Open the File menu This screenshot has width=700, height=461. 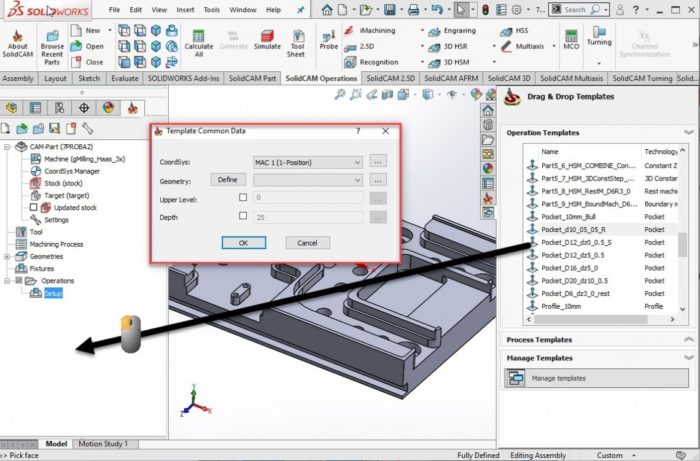[114, 9]
